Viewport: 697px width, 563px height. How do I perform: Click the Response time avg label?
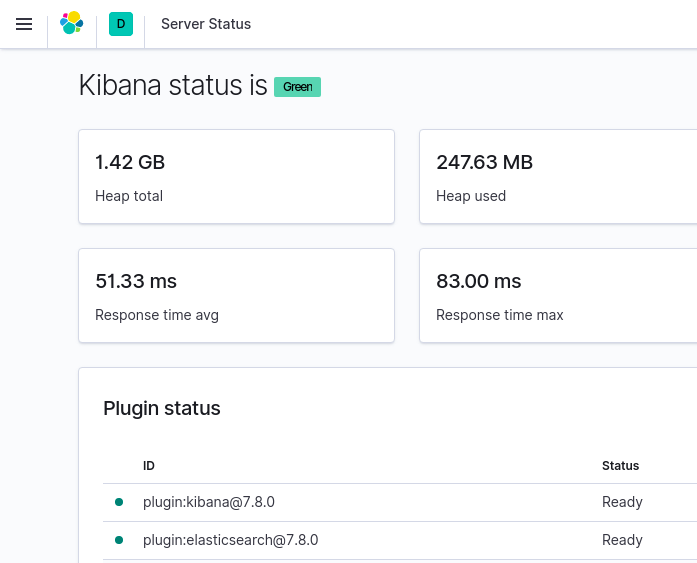[x=157, y=315]
